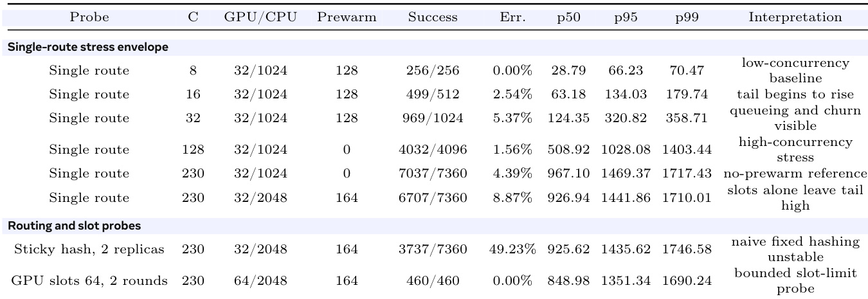Click the 49.23% error value
This screenshot has height=299, width=868.
pyautogui.click(x=512, y=249)
